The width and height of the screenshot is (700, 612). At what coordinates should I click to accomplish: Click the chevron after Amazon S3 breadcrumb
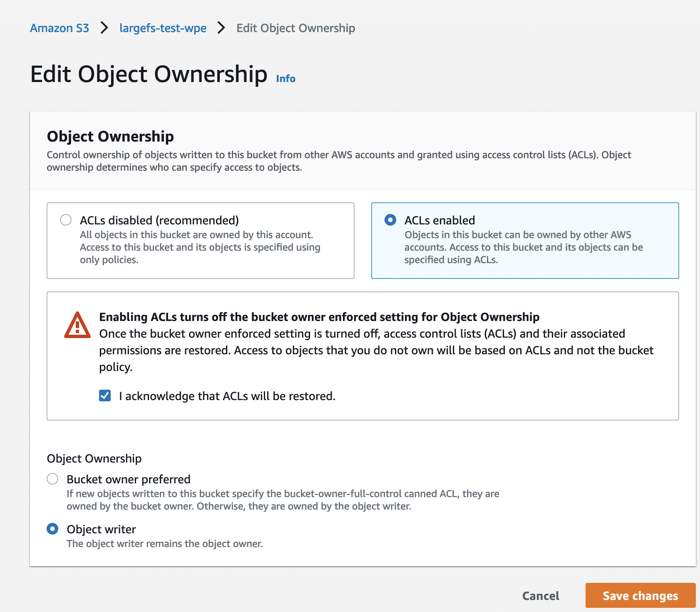[104, 28]
